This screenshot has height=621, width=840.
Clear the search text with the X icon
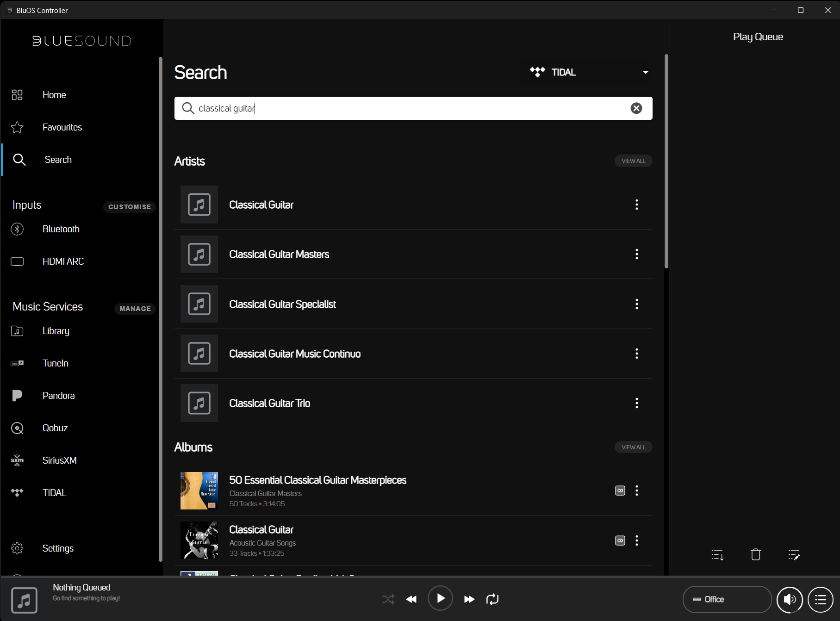(636, 108)
